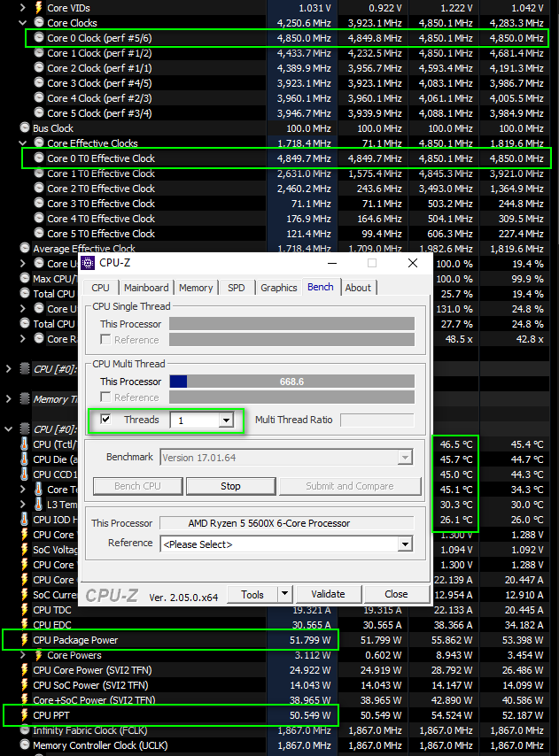Viewport: 559px width, 756px height.
Task: Click the Average Effective Clock icon
Action: (x=25, y=248)
